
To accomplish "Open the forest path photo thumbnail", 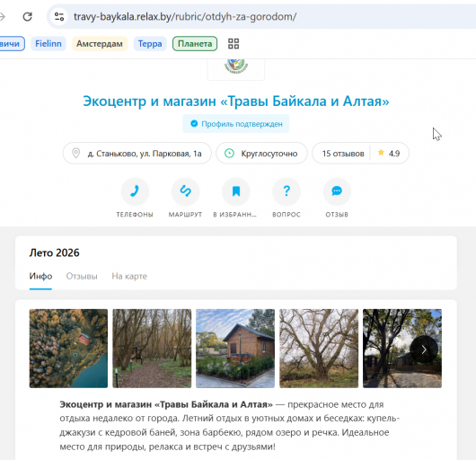I will 152,349.
